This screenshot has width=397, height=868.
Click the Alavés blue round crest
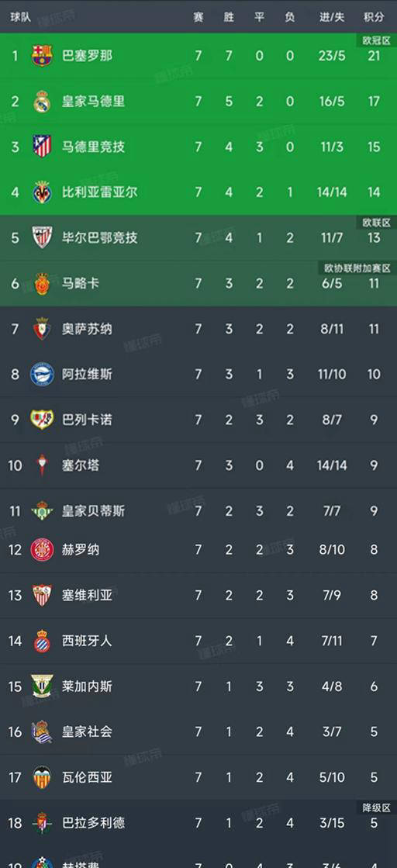pos(42,374)
